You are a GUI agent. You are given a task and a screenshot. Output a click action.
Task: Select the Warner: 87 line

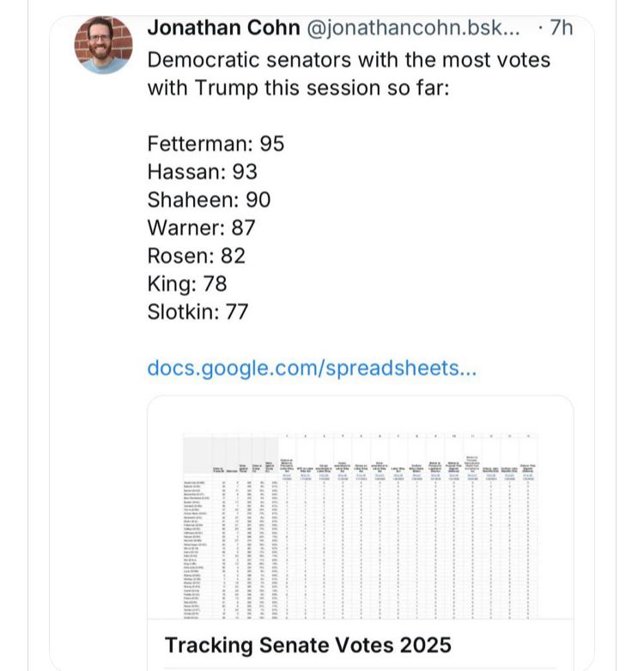pyautogui.click(x=201, y=227)
